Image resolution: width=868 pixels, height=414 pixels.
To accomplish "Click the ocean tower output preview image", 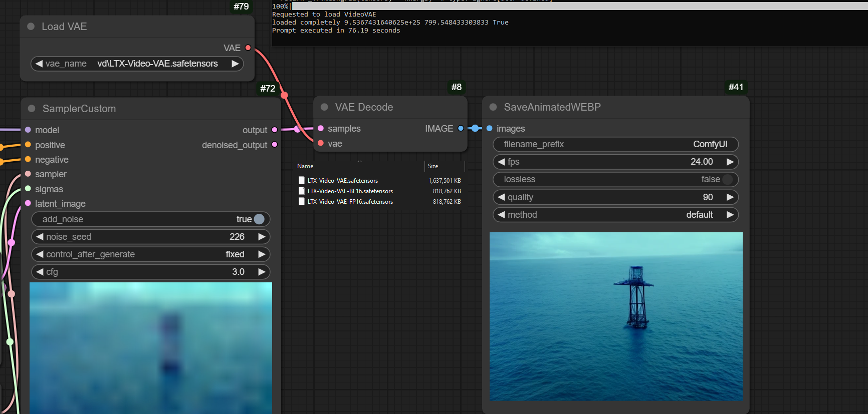I will [616, 316].
